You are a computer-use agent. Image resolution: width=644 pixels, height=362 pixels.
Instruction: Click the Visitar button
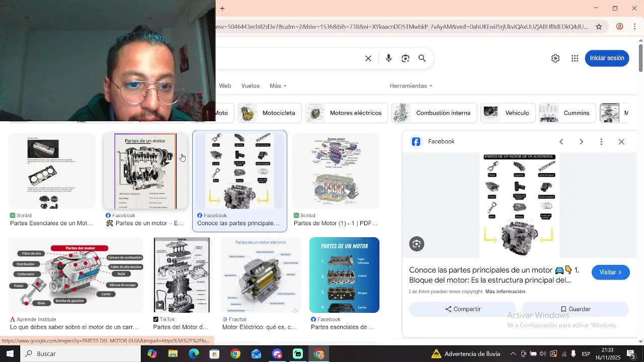(611, 272)
